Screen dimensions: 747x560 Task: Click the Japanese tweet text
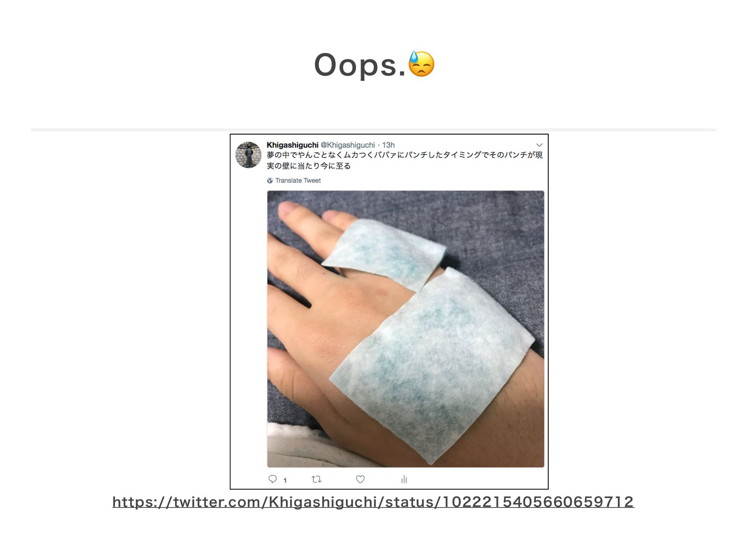click(x=404, y=160)
